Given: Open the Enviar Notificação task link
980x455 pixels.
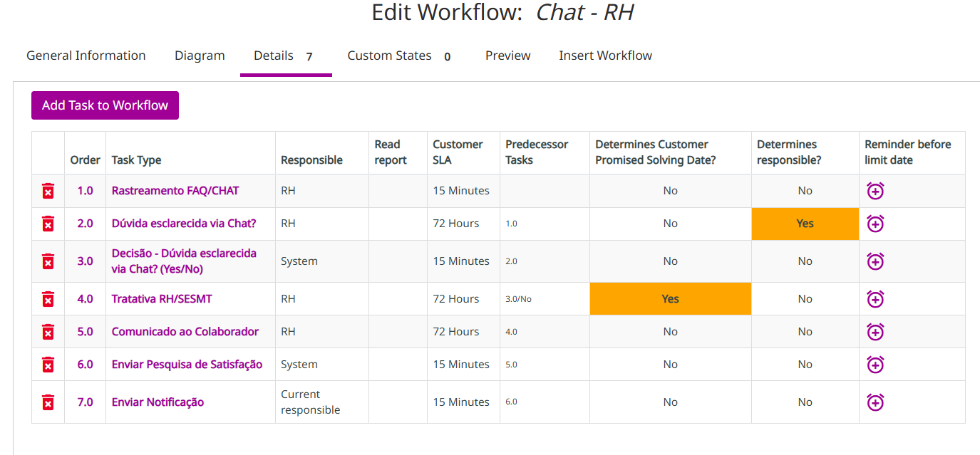Looking at the screenshot, I should pyautogui.click(x=158, y=402).
